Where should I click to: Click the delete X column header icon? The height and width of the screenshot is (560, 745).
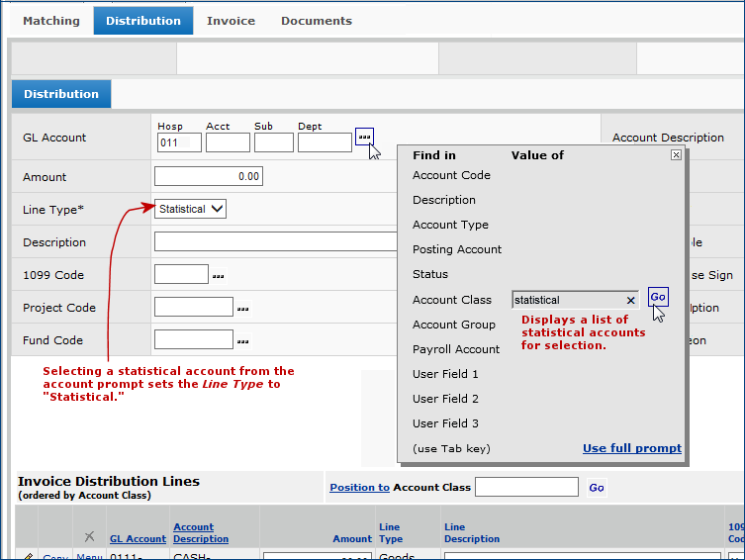tap(89, 536)
